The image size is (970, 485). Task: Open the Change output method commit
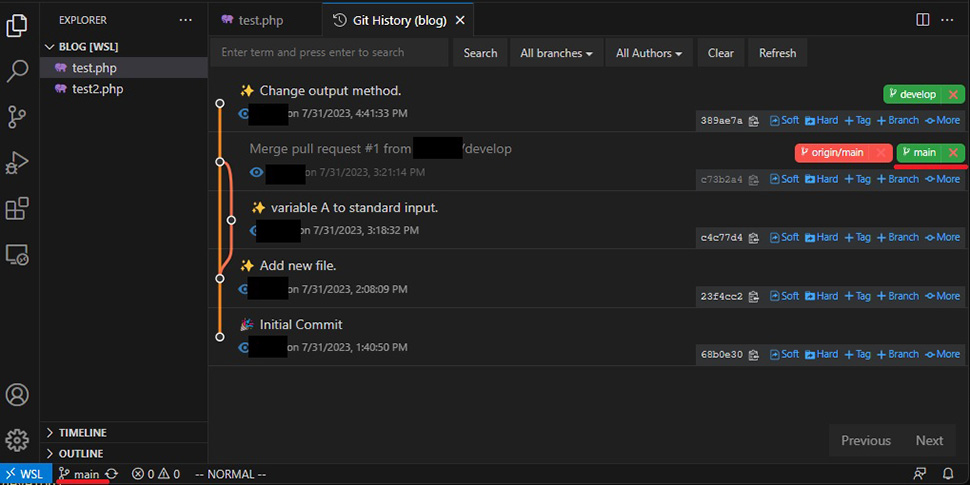pyautogui.click(x=330, y=91)
